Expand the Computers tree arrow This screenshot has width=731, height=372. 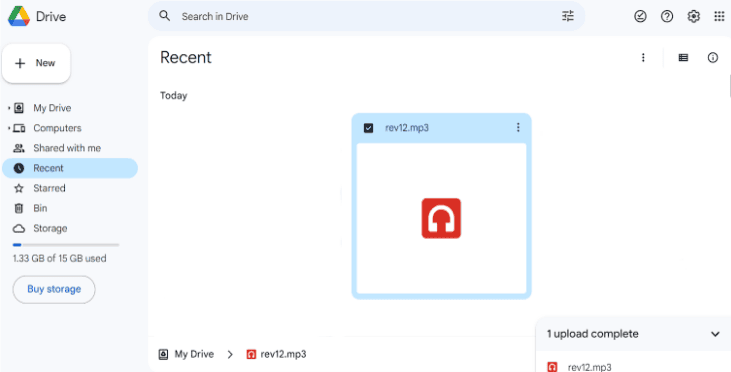9,128
